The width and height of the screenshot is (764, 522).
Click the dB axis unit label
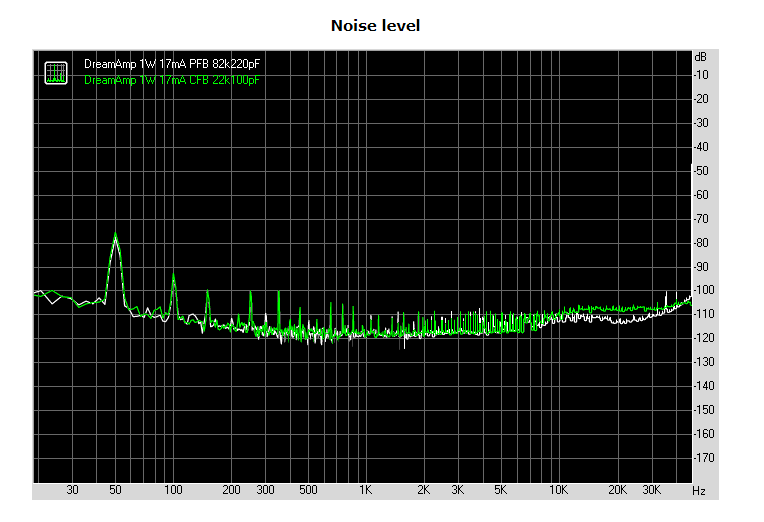coord(700,57)
